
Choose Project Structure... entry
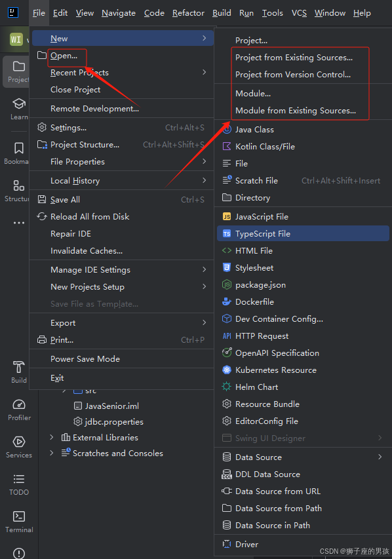[x=121, y=145]
